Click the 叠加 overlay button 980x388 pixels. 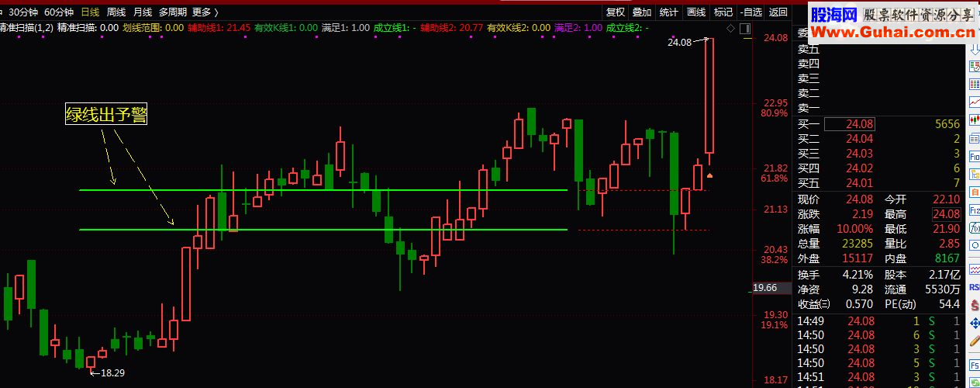click(642, 12)
